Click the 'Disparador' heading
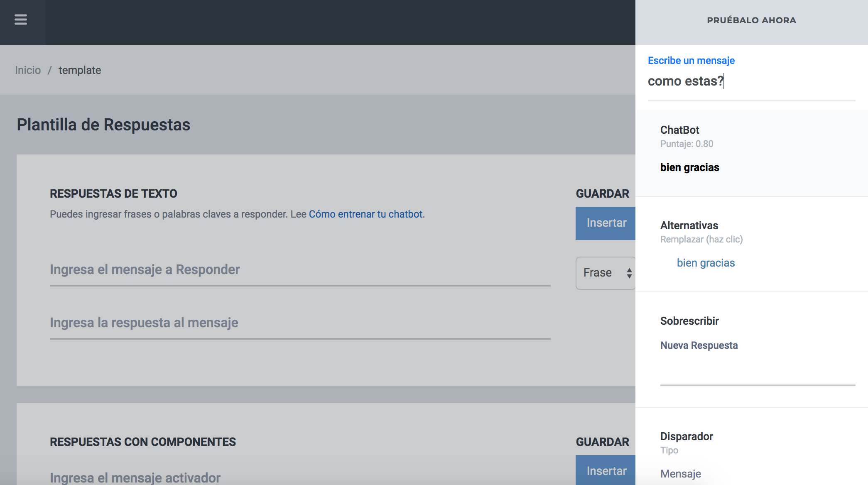Screen dimensions: 868x485 coord(687,436)
